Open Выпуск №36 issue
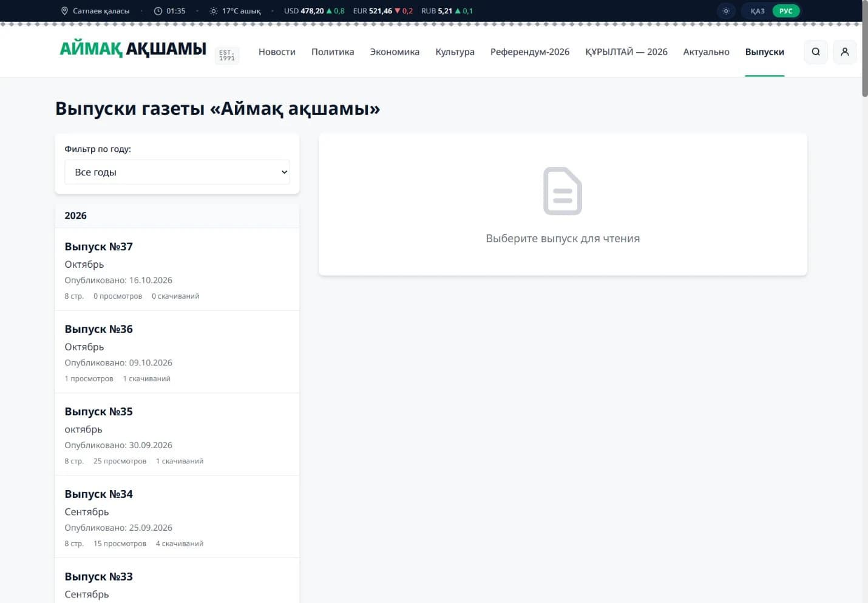The width and height of the screenshot is (868, 603). [x=177, y=352]
